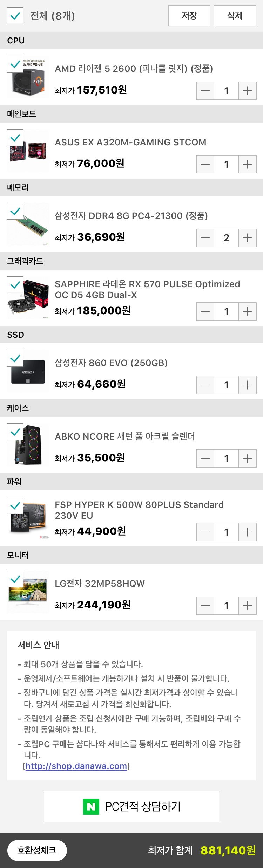
Task: Click the Samsung DDR4 memory quantity field
Action: pos(226,238)
